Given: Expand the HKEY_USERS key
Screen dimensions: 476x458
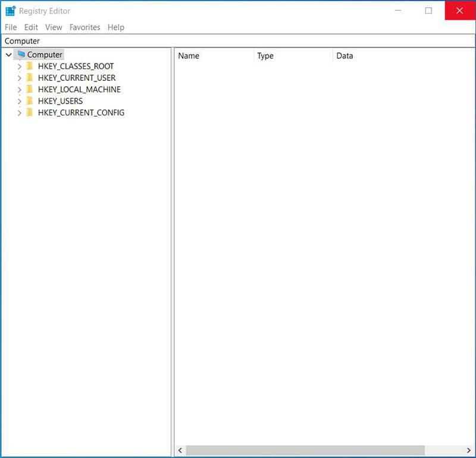Looking at the screenshot, I should point(20,101).
